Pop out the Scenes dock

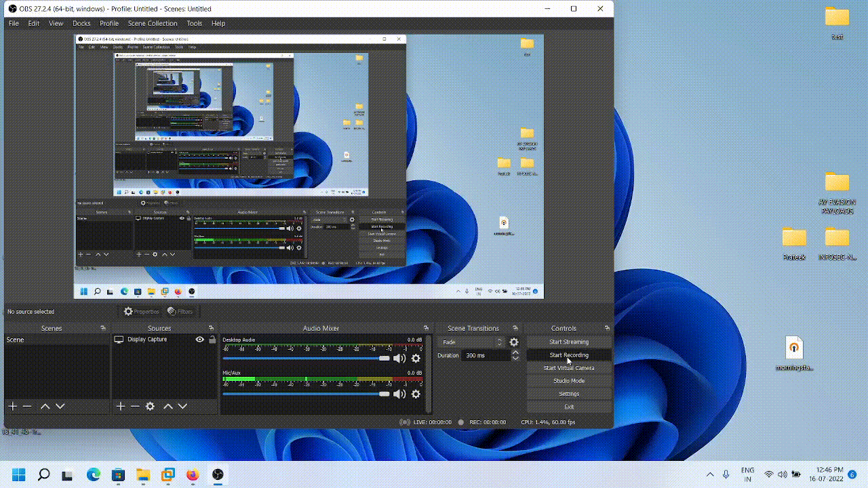[x=103, y=328]
